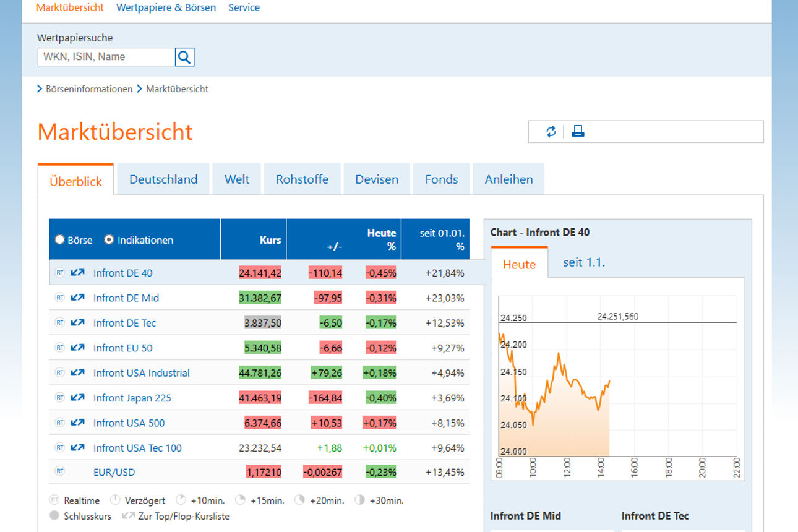Switch to the Anleihen tab
This screenshot has width=798, height=532.
pyautogui.click(x=508, y=179)
